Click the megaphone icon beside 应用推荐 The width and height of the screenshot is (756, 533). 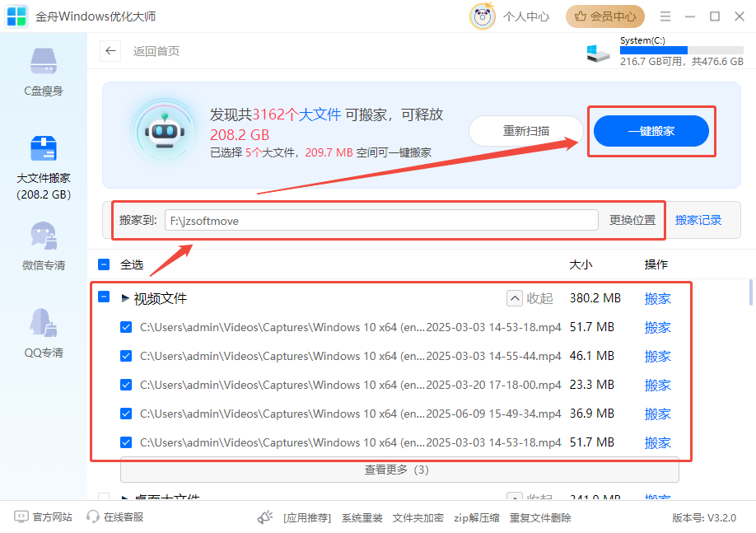pos(265,517)
